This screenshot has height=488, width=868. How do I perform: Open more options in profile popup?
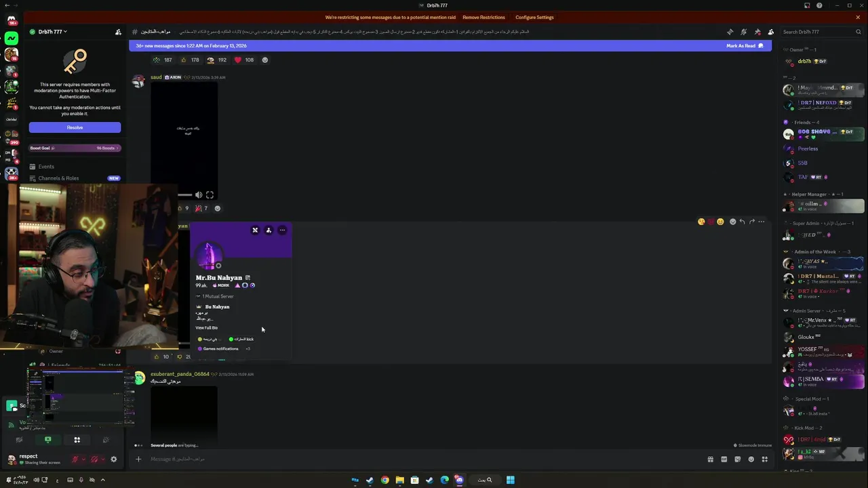(282, 230)
